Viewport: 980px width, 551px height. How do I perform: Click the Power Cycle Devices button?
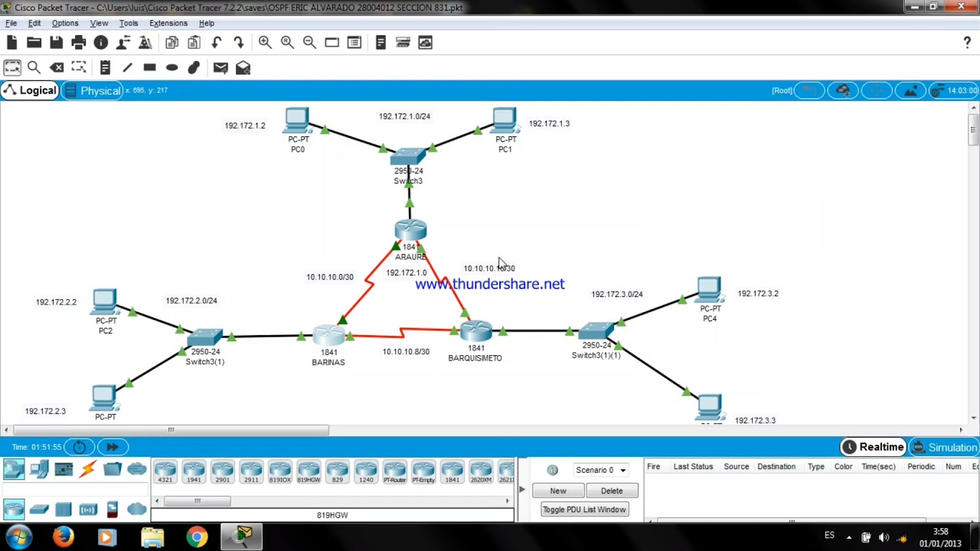pos(80,447)
